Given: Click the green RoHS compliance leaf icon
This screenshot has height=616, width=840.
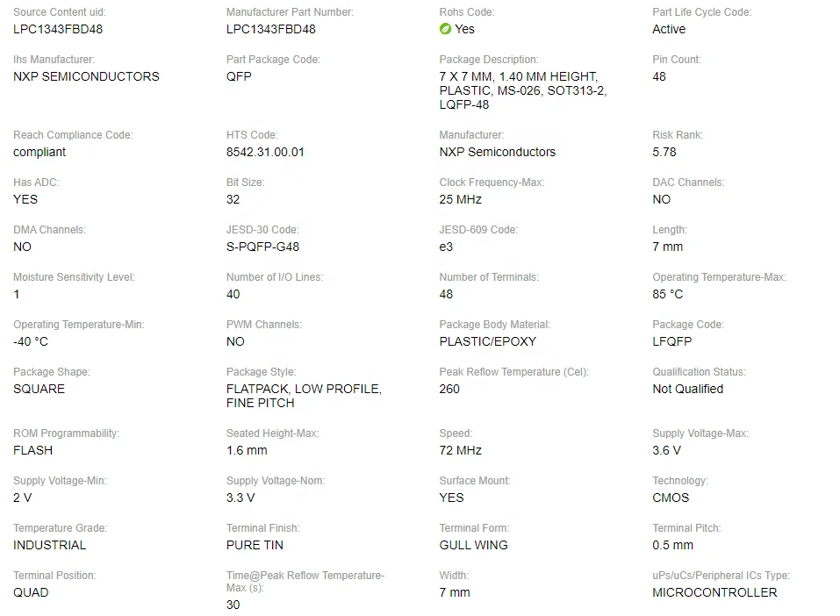Looking at the screenshot, I should (445, 29).
